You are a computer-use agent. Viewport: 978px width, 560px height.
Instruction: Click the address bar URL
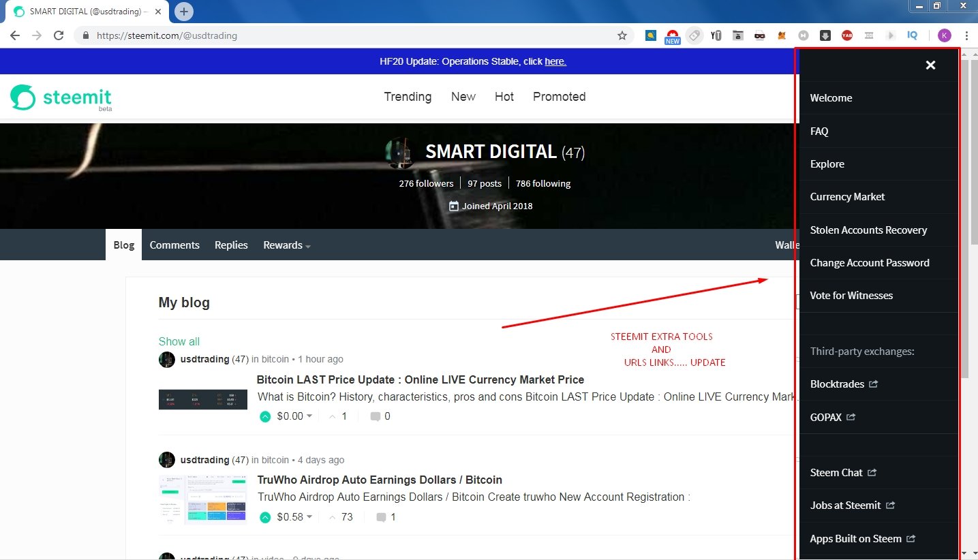[x=167, y=35]
